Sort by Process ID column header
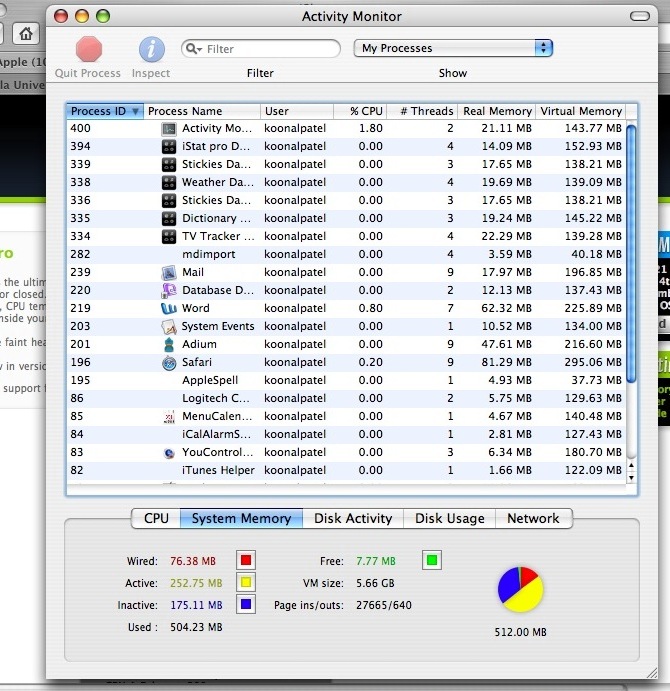This screenshot has height=691, width=670. 105,111
